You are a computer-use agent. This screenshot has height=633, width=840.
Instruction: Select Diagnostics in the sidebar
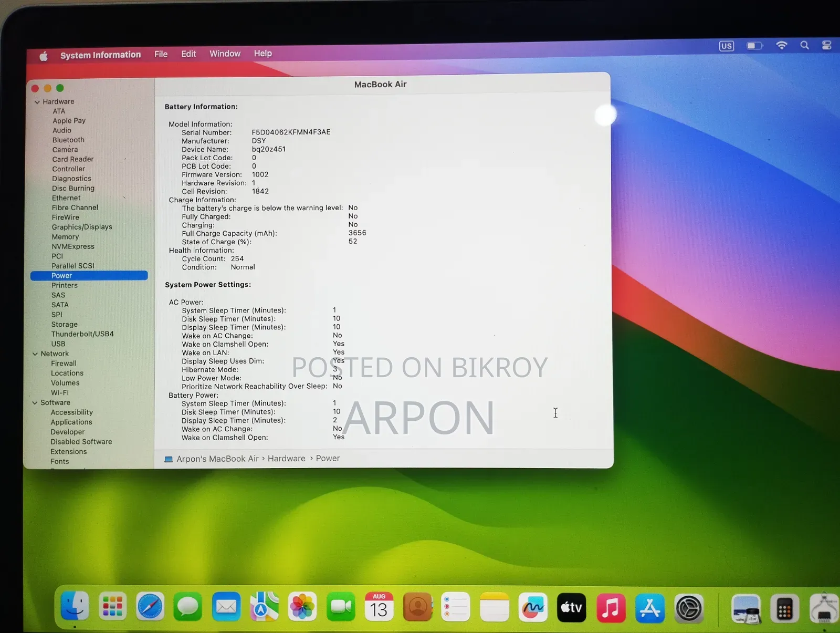[x=71, y=179]
